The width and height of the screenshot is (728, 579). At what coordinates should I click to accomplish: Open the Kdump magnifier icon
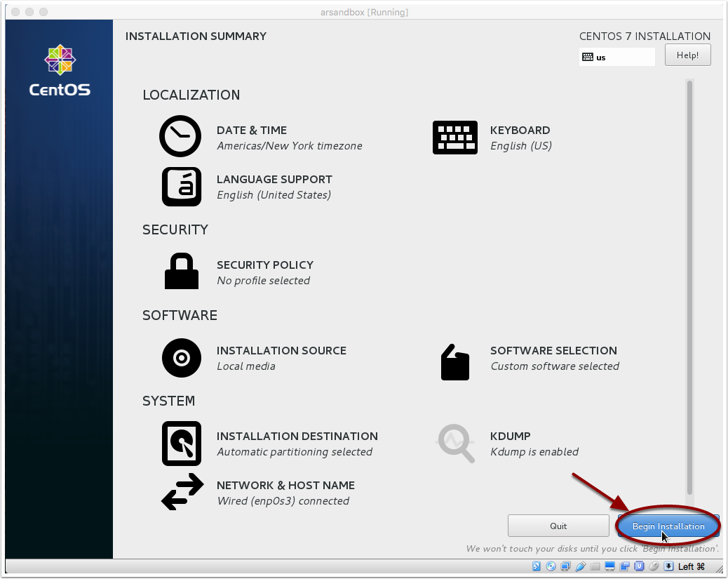[x=456, y=444]
